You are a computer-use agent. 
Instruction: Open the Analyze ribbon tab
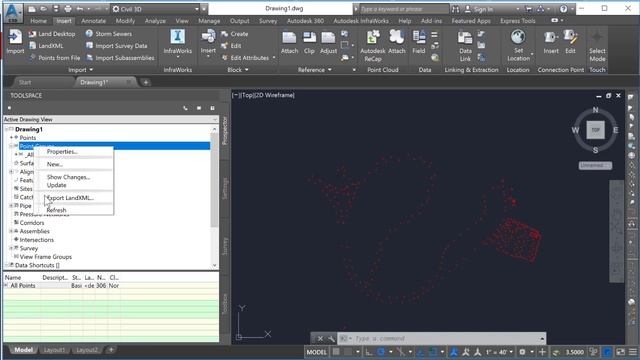pos(155,21)
